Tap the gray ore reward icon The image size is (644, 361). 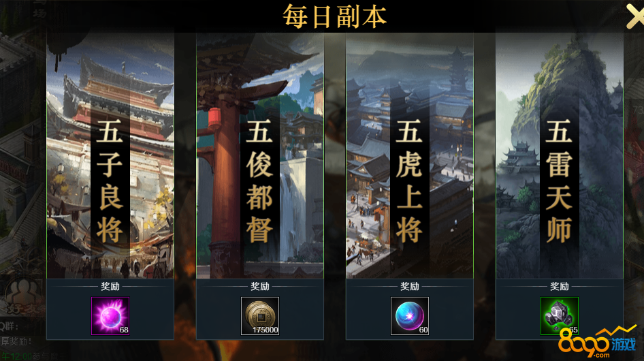pos(560,316)
